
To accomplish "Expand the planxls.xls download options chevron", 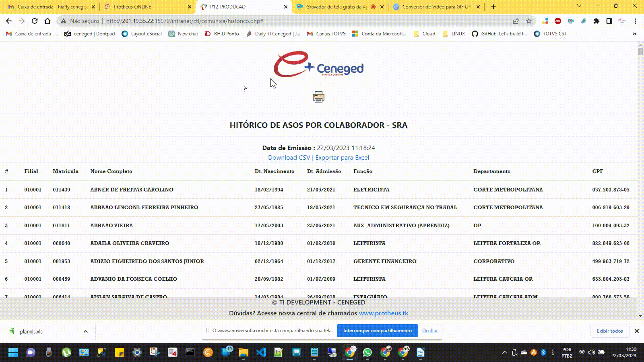I will 86,331.
